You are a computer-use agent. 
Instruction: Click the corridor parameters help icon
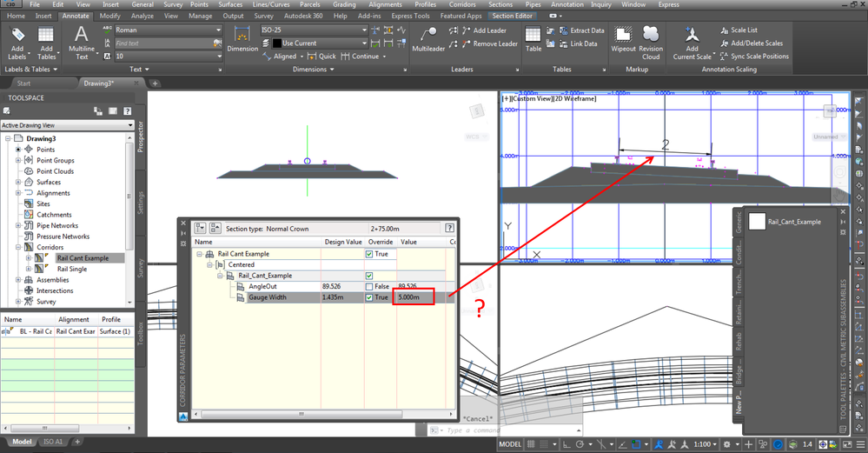pyautogui.click(x=449, y=228)
